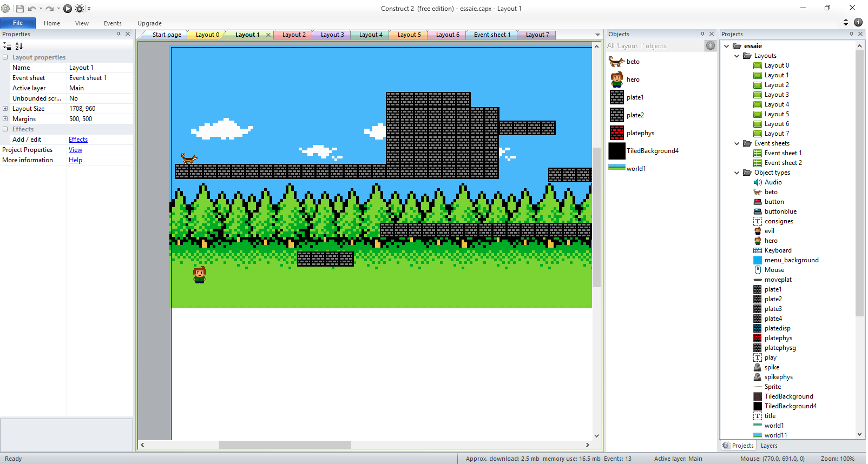The image size is (868, 464).
Task: Switch to the Event sheet 1 tab
Action: pos(492,35)
